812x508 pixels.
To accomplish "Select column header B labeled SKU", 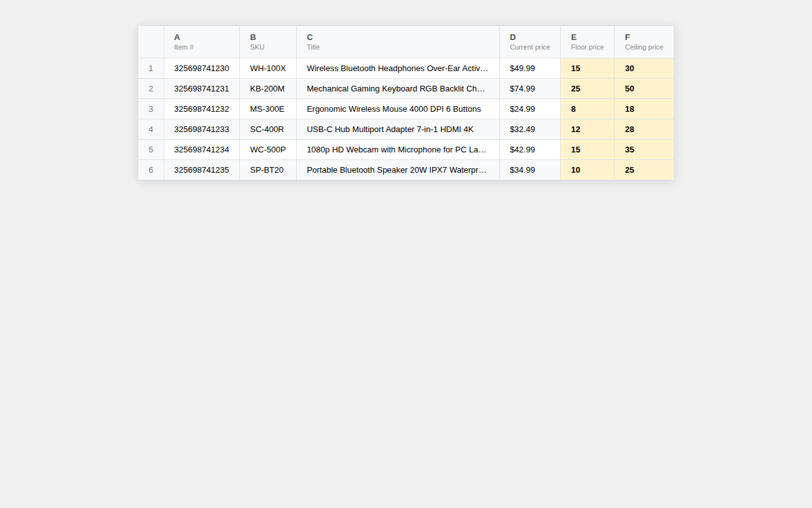I will tap(267, 42).
